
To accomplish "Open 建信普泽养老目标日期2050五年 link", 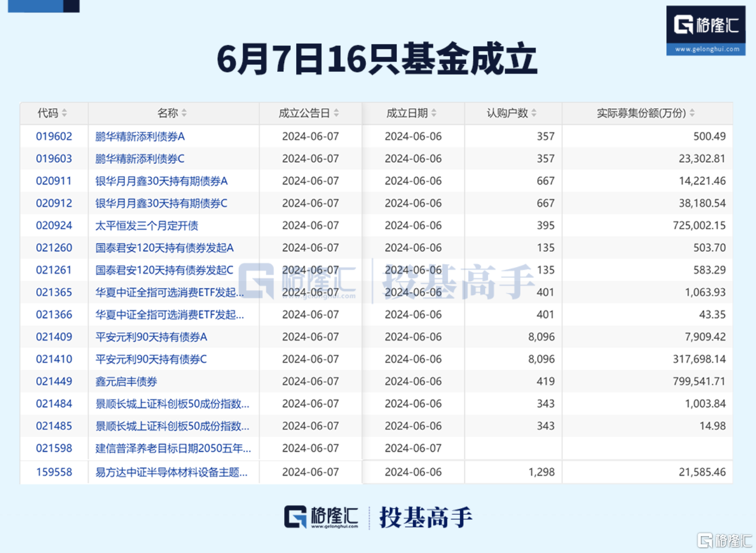I will [173, 448].
